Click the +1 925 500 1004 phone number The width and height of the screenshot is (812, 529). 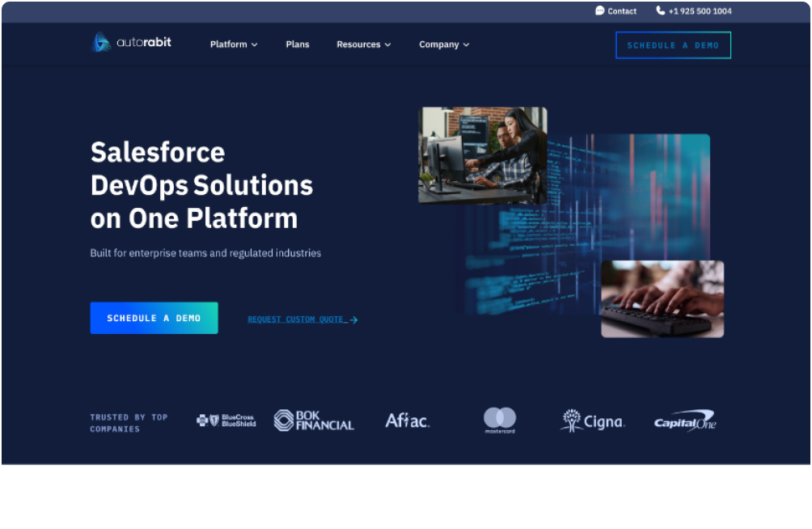click(700, 11)
